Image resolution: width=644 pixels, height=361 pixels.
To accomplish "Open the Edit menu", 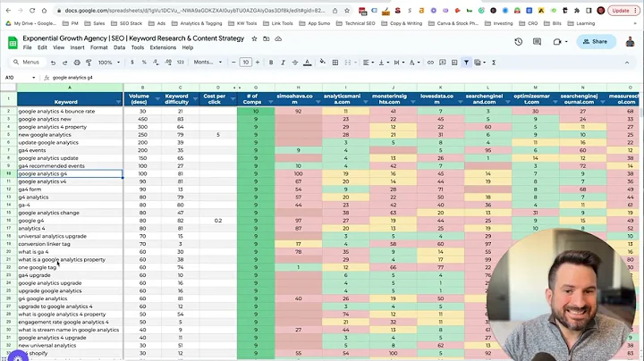I will (x=42, y=47).
